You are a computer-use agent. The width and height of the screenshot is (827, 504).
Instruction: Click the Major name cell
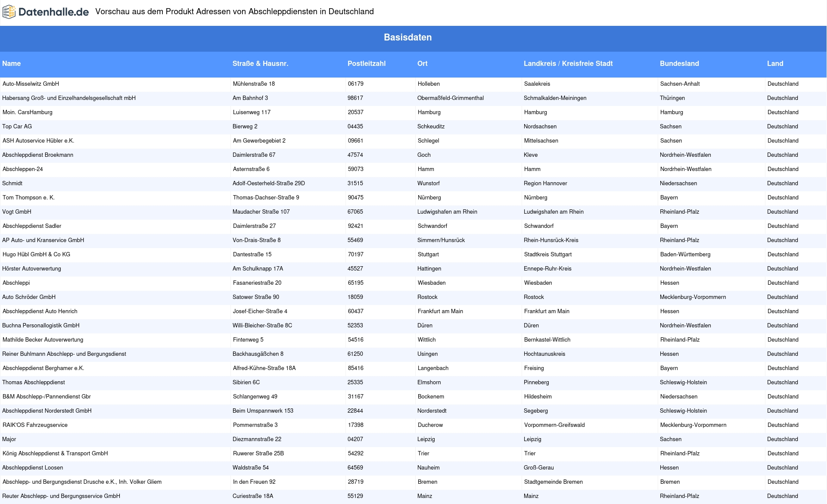pyautogui.click(x=9, y=439)
